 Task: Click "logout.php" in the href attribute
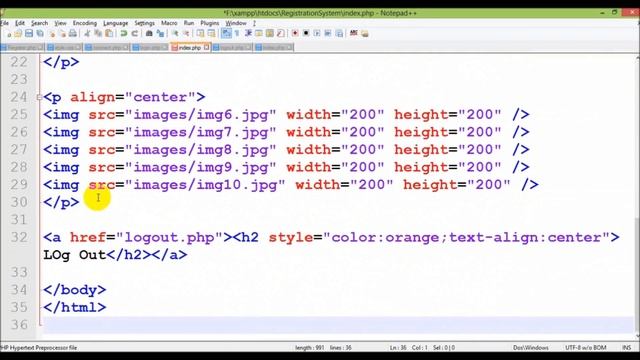click(x=169, y=238)
